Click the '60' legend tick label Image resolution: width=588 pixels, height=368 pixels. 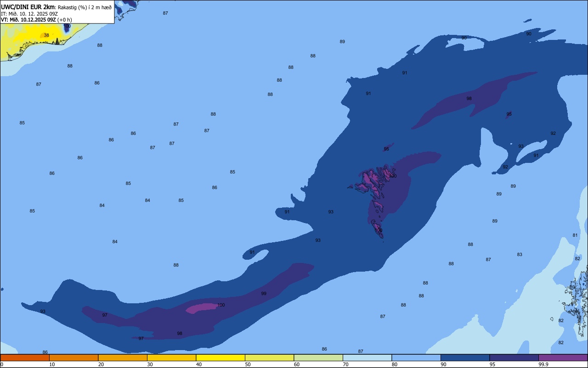(x=297, y=364)
